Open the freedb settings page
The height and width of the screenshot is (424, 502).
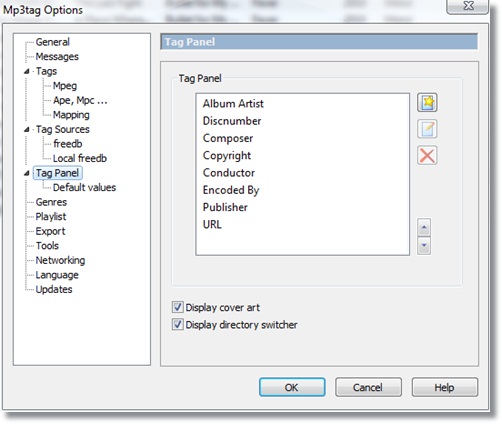[68, 144]
